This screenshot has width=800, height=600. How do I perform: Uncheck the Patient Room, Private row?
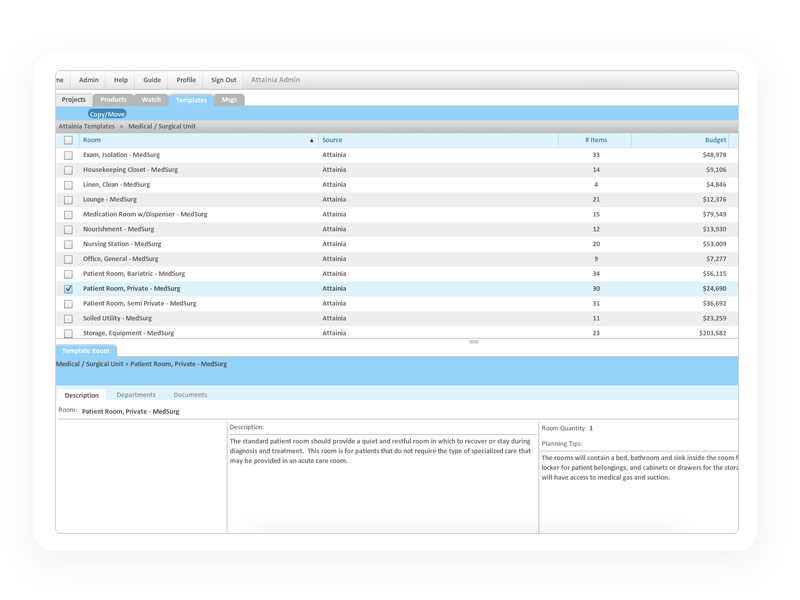(x=68, y=289)
